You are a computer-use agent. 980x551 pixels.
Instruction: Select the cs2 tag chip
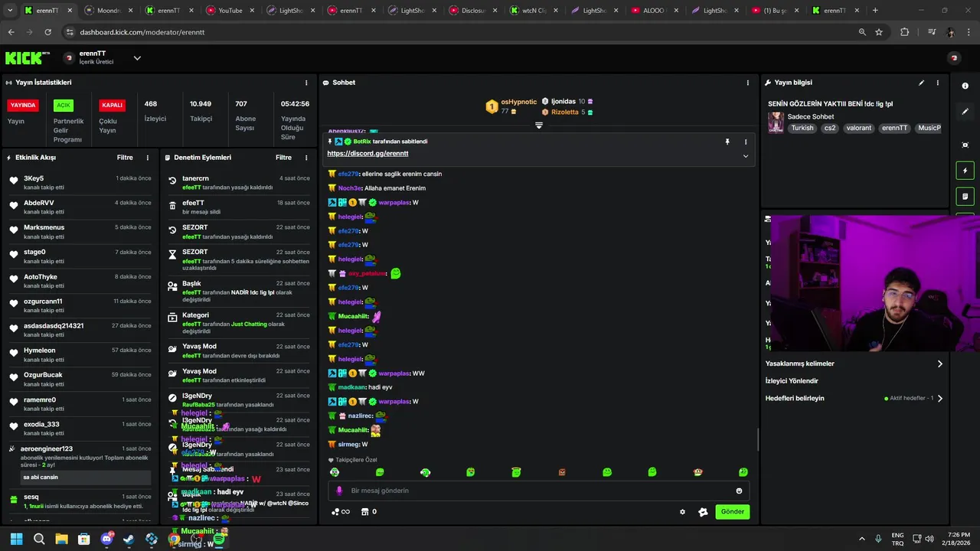pos(830,129)
